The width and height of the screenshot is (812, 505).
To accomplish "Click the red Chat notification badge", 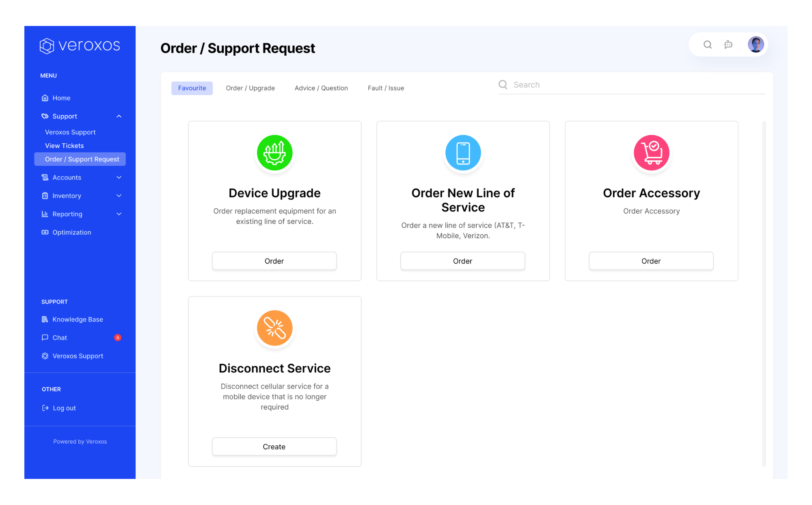I will point(118,337).
